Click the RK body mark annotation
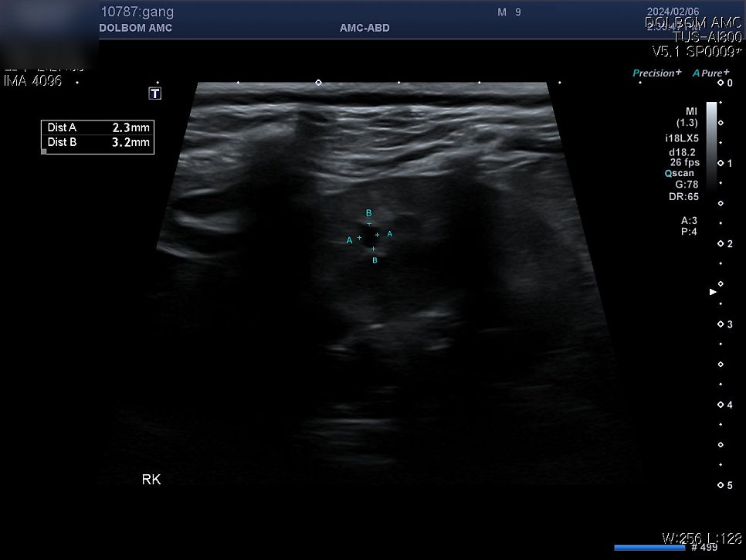The image size is (746, 560). coord(151,479)
